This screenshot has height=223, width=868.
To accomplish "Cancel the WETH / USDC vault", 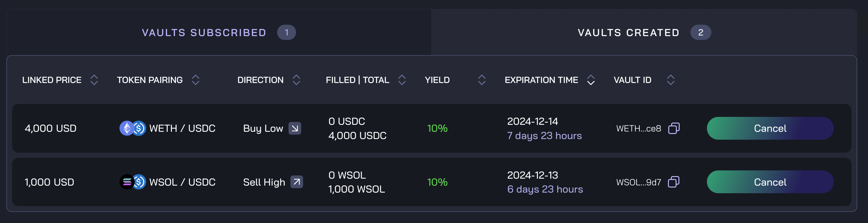I will (770, 128).
